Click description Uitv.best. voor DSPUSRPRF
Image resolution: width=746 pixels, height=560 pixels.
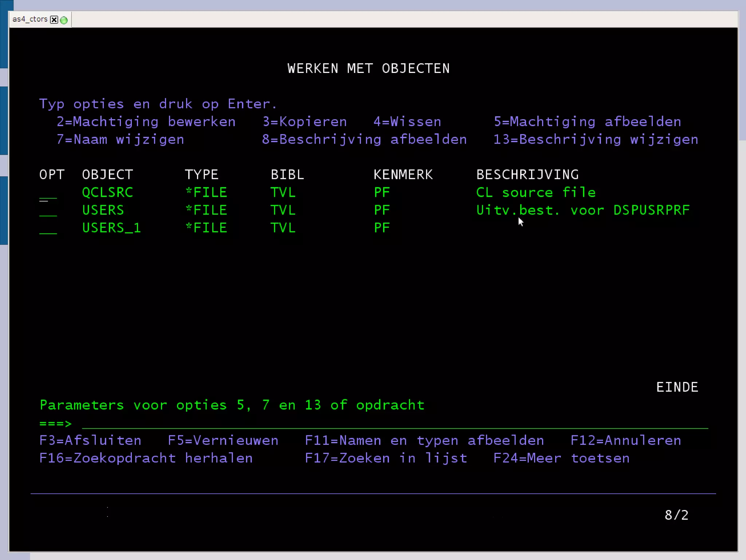pos(583,210)
